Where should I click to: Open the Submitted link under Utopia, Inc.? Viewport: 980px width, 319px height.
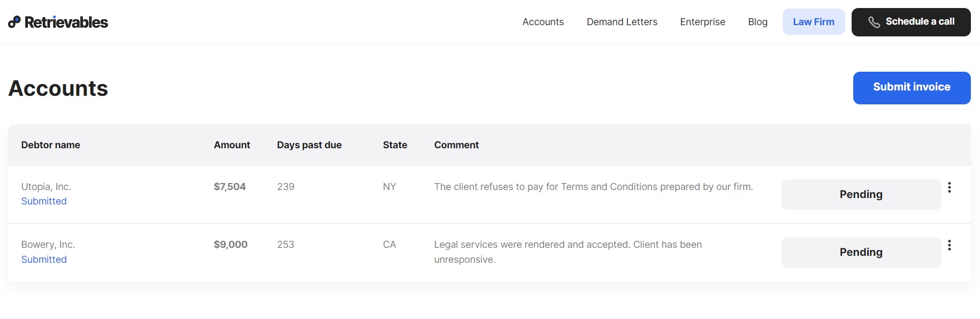click(x=44, y=201)
